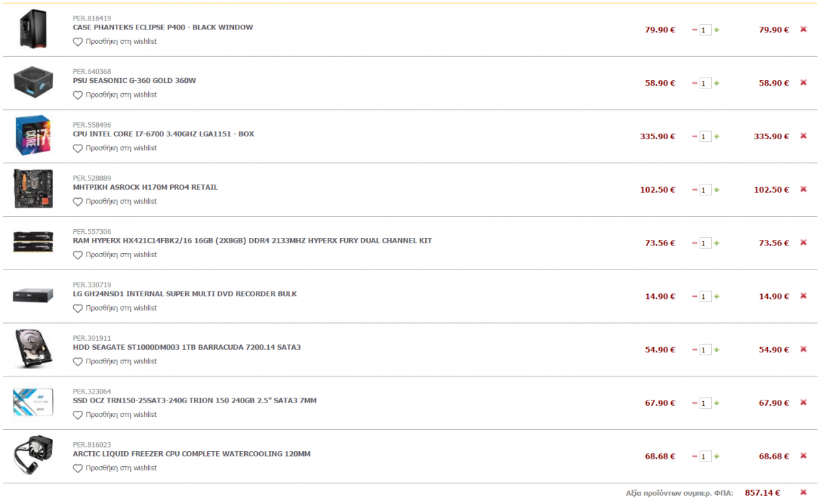Click the Intel Core i7 box thumbnail
Viewport: 823px width, 504px height.
coord(33,136)
